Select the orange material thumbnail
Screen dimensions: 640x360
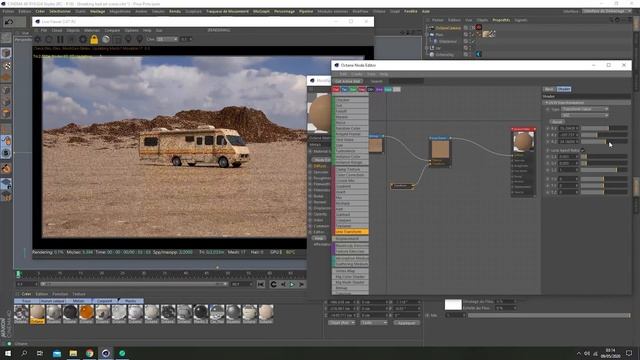pyautogui.click(x=86, y=312)
